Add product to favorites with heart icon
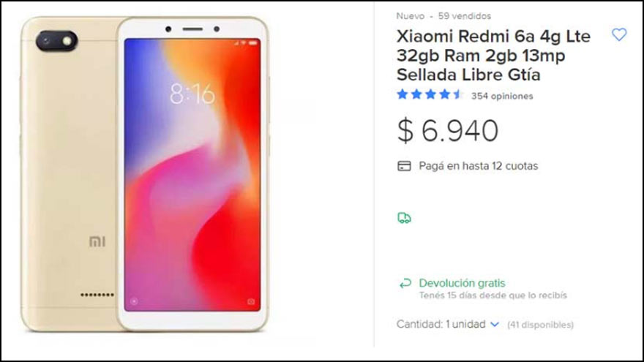The width and height of the screenshot is (644, 362). pos(619,34)
